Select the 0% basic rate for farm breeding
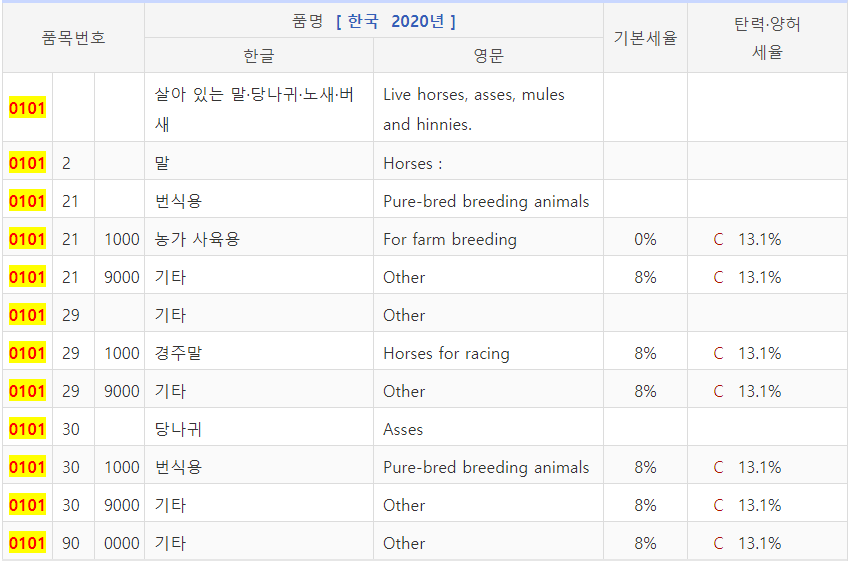 point(645,239)
